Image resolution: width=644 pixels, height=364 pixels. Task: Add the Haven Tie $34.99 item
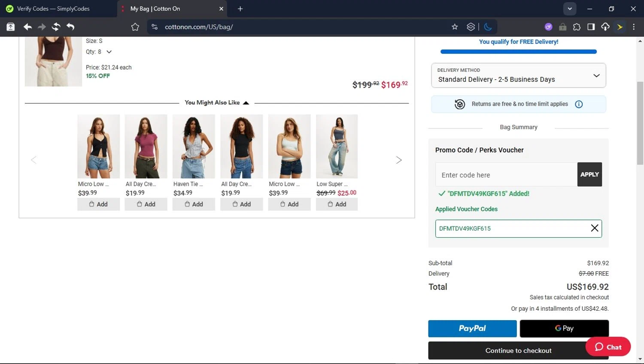[x=194, y=204]
